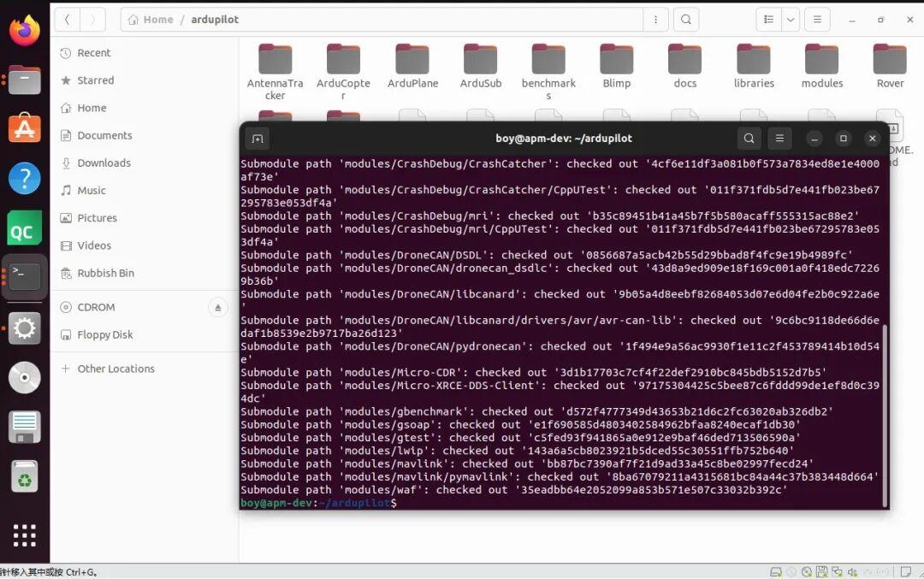
Task: Eject the CDROM drive
Action: (217, 307)
